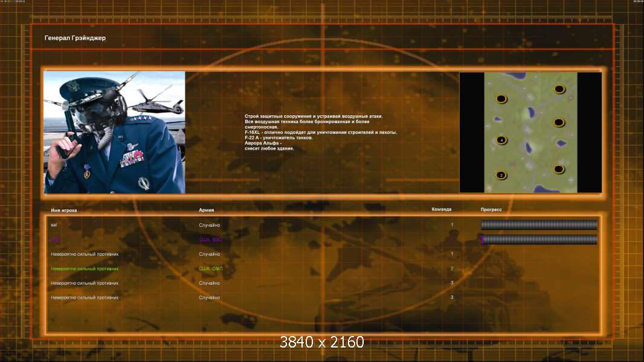The width and height of the screenshot is (644, 362).
Task: Select the player row named sal
Action: 324,224
